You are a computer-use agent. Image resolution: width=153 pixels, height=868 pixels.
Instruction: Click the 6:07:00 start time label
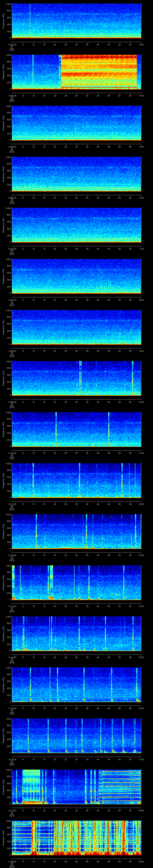(12, 300)
